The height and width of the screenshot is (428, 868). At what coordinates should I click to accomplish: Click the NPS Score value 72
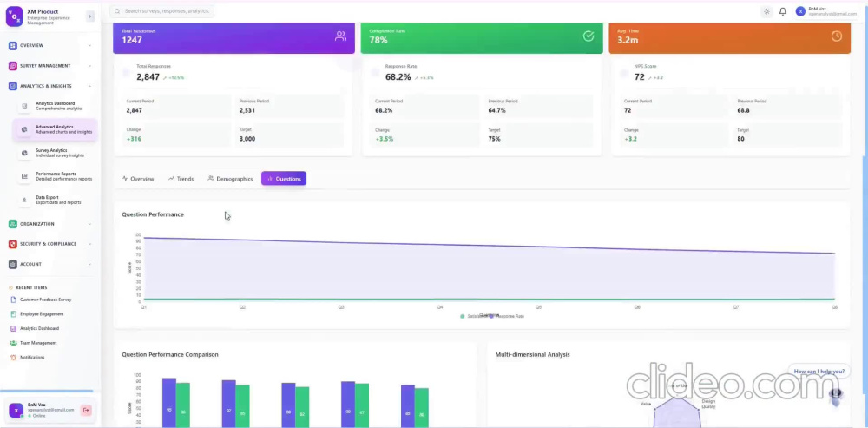[640, 77]
